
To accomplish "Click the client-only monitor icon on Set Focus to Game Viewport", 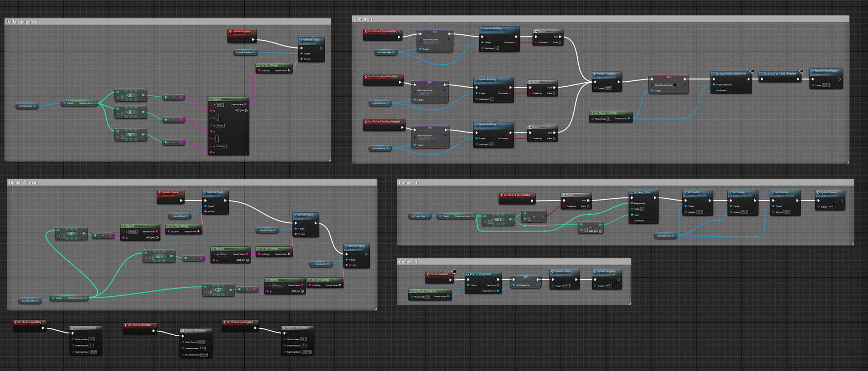I will (x=801, y=71).
